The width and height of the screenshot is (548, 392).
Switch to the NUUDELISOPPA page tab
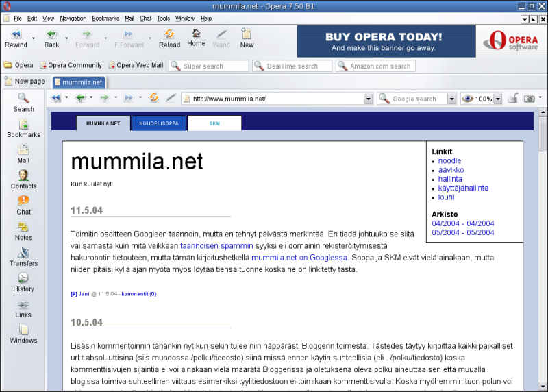coord(159,123)
